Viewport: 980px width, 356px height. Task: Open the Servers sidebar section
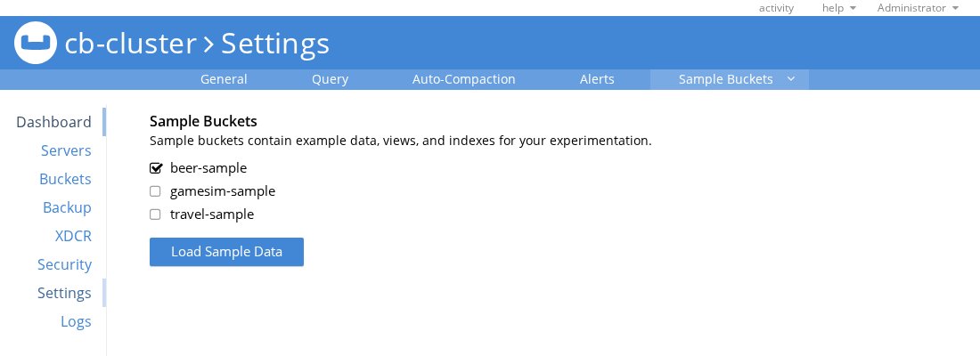(x=66, y=150)
